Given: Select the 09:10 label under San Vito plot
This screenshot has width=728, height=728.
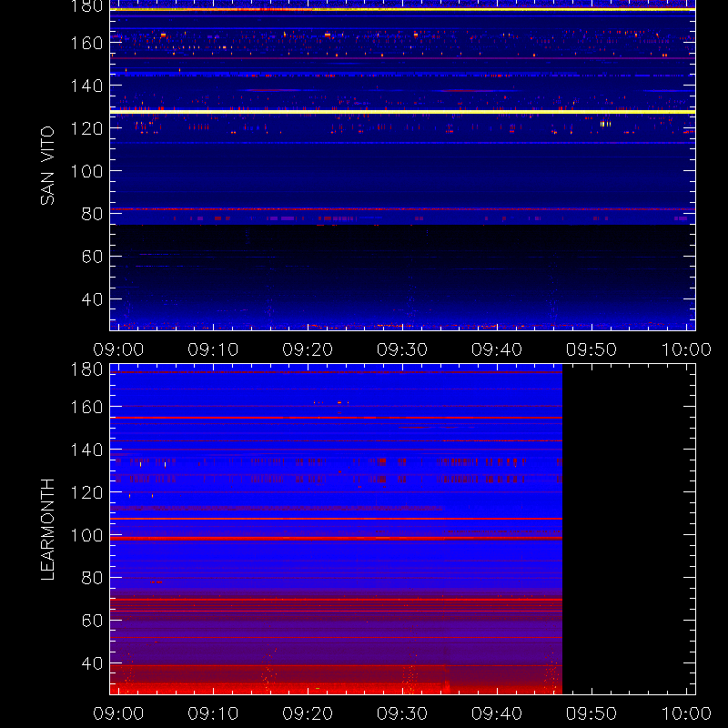Looking at the screenshot, I should coord(213,349).
